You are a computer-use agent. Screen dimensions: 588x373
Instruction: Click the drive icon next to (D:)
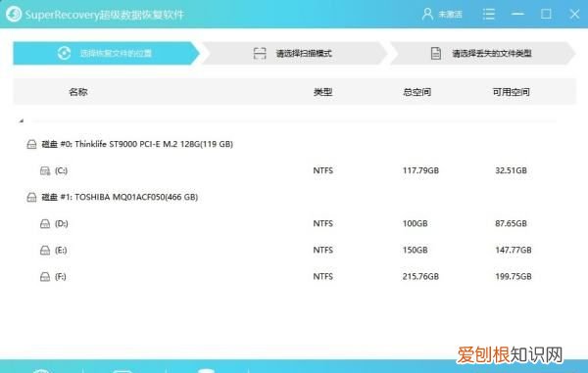click(x=45, y=224)
